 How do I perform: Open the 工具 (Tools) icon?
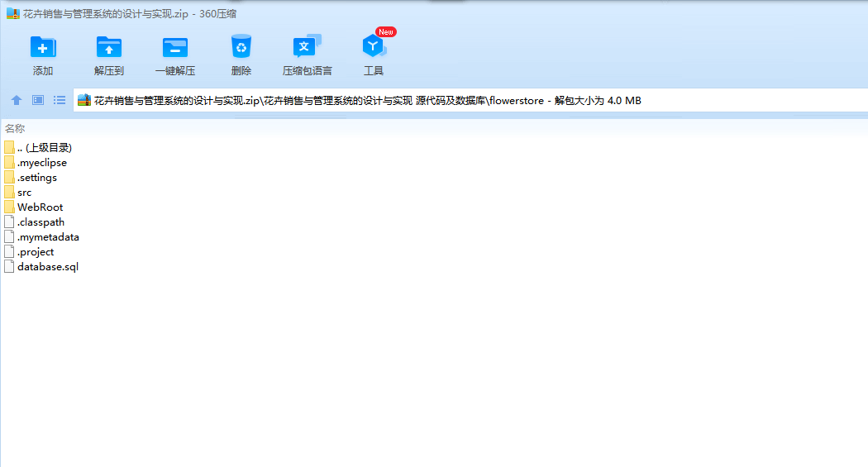(x=374, y=46)
